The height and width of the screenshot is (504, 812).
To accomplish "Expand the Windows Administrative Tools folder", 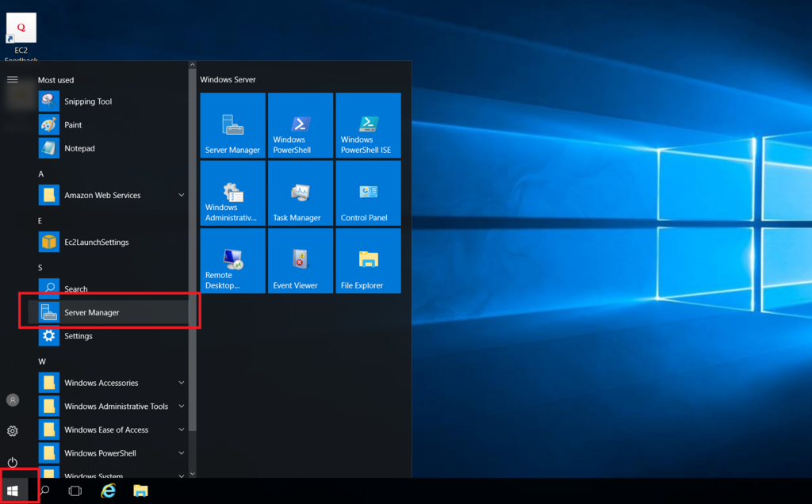I will pyautogui.click(x=108, y=407).
